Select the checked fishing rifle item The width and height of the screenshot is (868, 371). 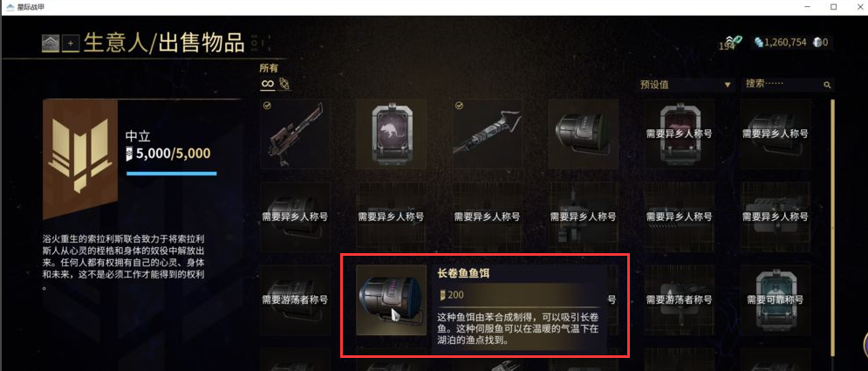(295, 134)
